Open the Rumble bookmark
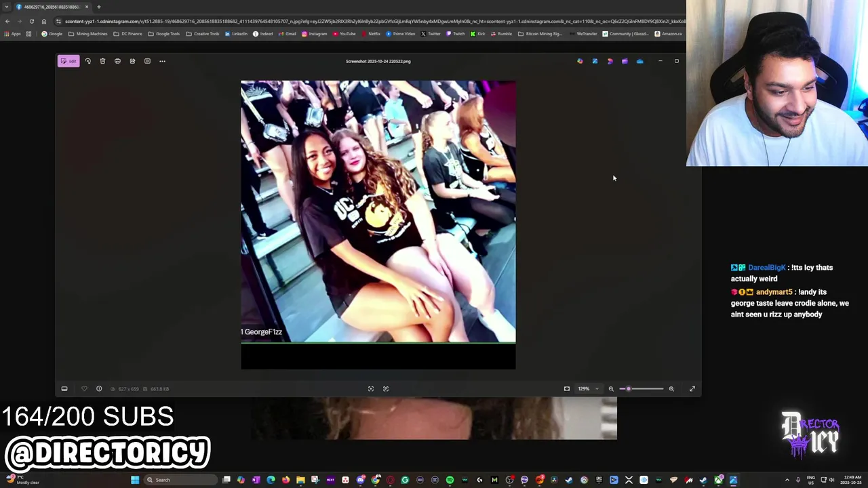Screen dimensions: 868x488 click(501, 34)
